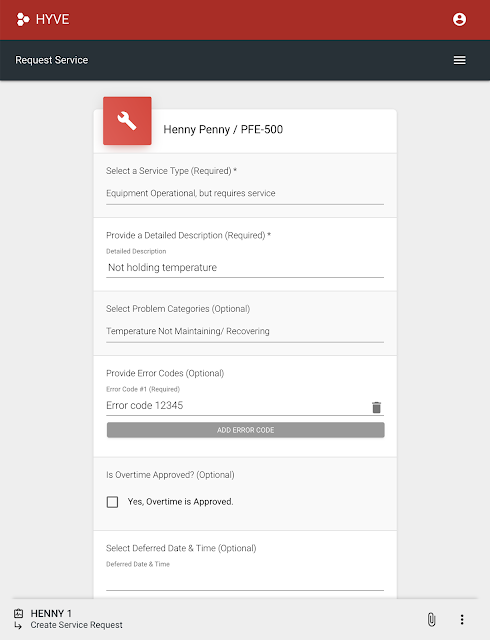490x640 pixels.
Task: Click the HENNY 1 equipment icon
Action: pos(18,613)
